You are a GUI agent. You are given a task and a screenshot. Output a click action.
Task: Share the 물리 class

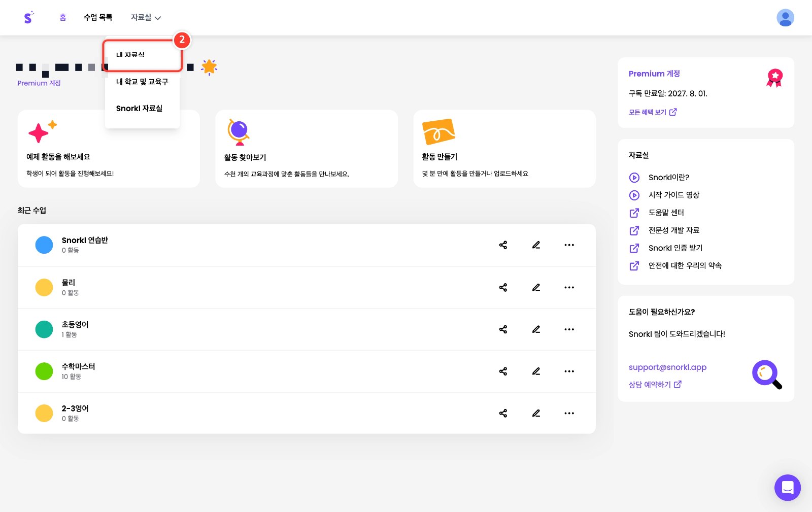[503, 287]
